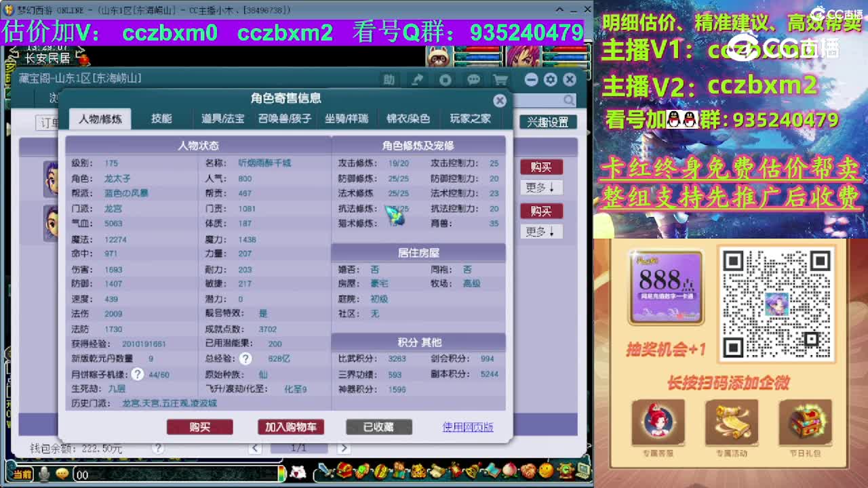Viewport: 868px width, 488px height.
Task: Expand the second 更多 dropdown below the lower 购买
Action: click(541, 232)
